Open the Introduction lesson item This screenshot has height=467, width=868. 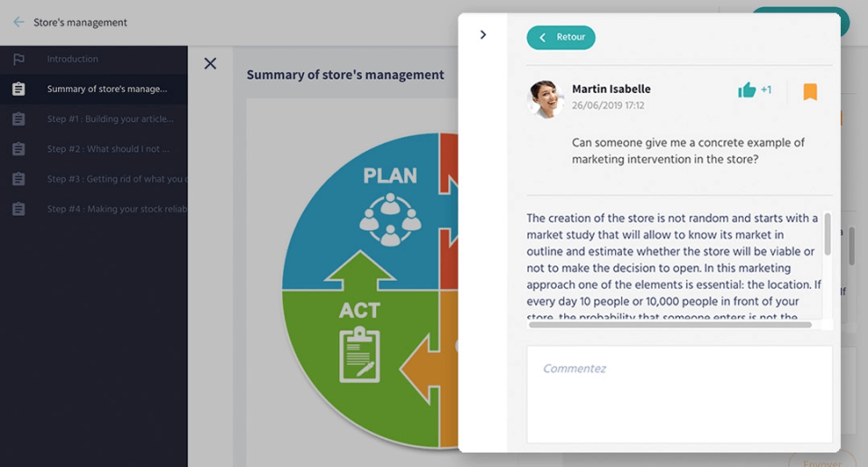93,59
